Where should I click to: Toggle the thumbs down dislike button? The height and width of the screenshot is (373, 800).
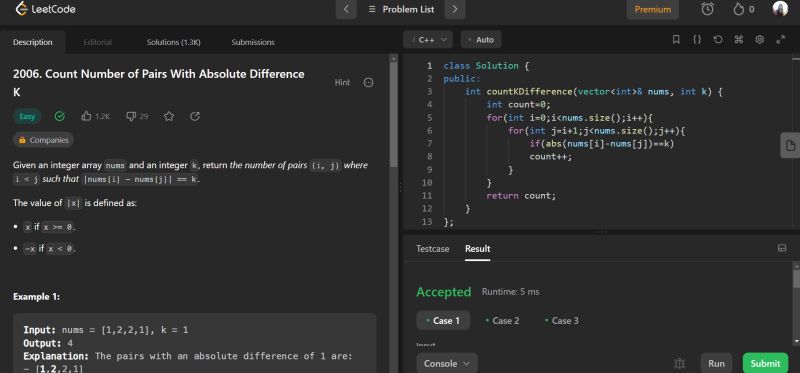click(x=137, y=116)
